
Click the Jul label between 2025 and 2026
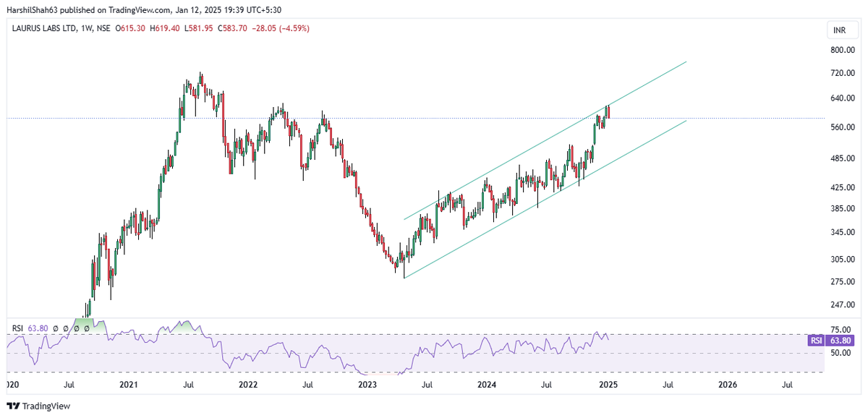coord(667,385)
